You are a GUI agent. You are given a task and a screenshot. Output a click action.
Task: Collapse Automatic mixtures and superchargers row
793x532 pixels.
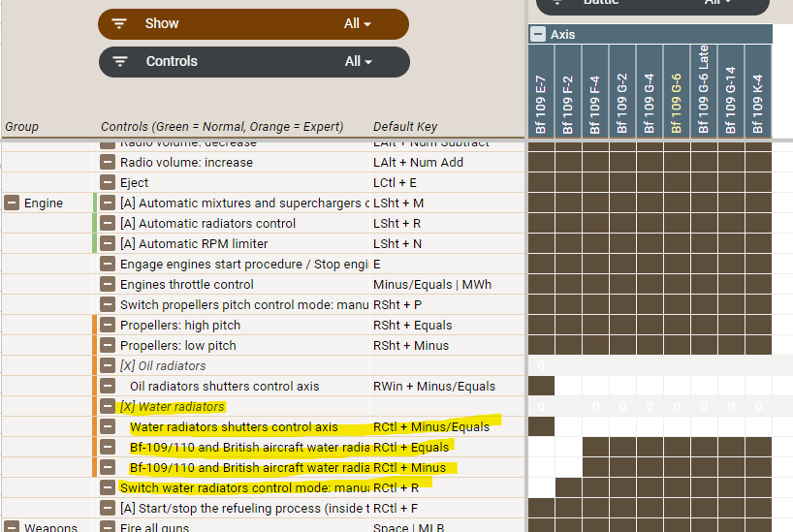pos(108,203)
